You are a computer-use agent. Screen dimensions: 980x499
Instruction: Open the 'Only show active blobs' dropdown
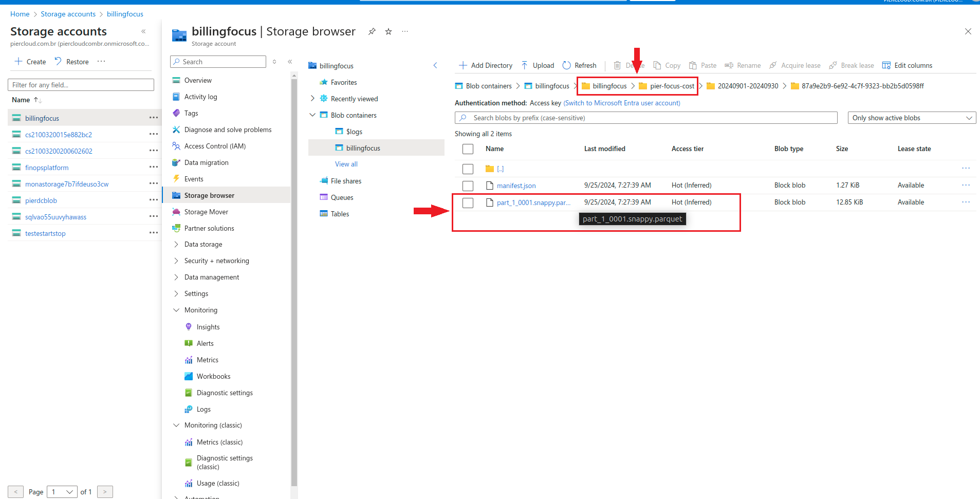click(911, 118)
